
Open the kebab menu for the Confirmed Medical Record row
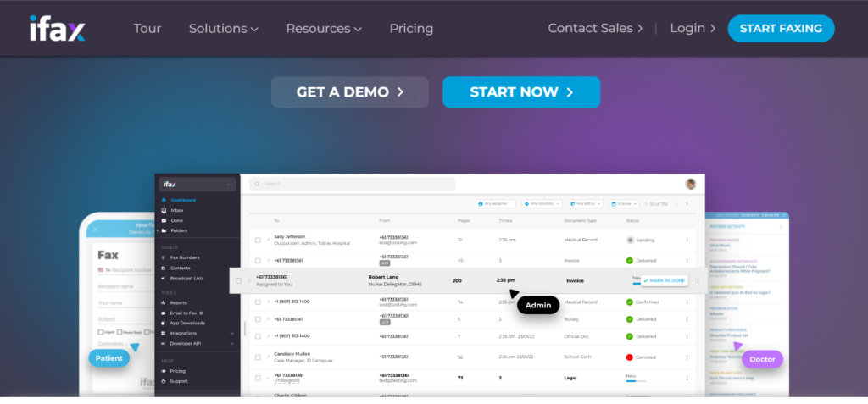click(x=687, y=302)
